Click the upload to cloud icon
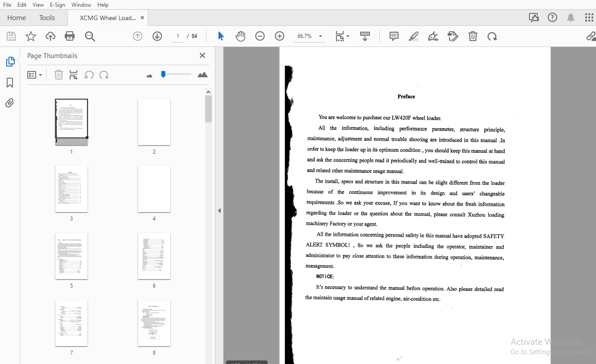The image size is (596, 364). 50,36
